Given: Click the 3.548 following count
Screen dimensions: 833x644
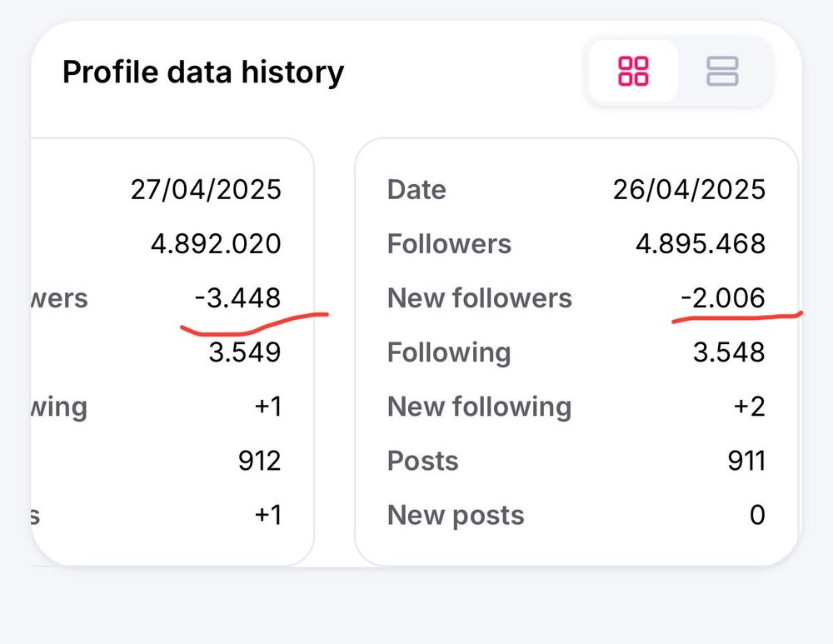Looking at the screenshot, I should [729, 352].
